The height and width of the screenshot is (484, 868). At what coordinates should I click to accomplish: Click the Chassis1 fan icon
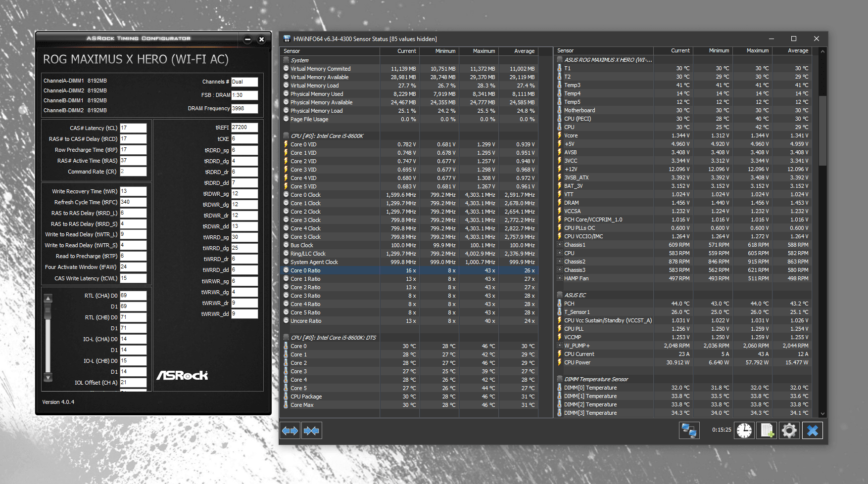[x=560, y=244]
